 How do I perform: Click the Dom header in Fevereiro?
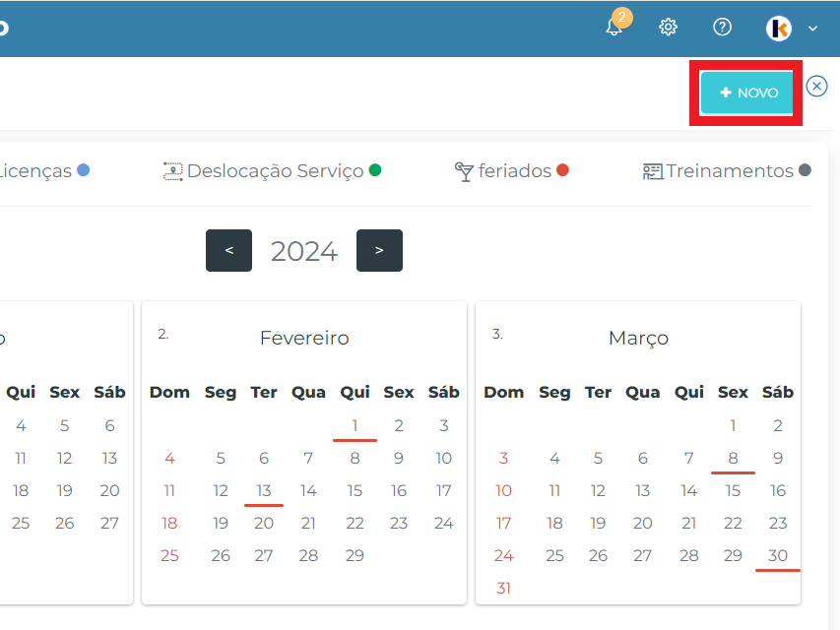169,392
